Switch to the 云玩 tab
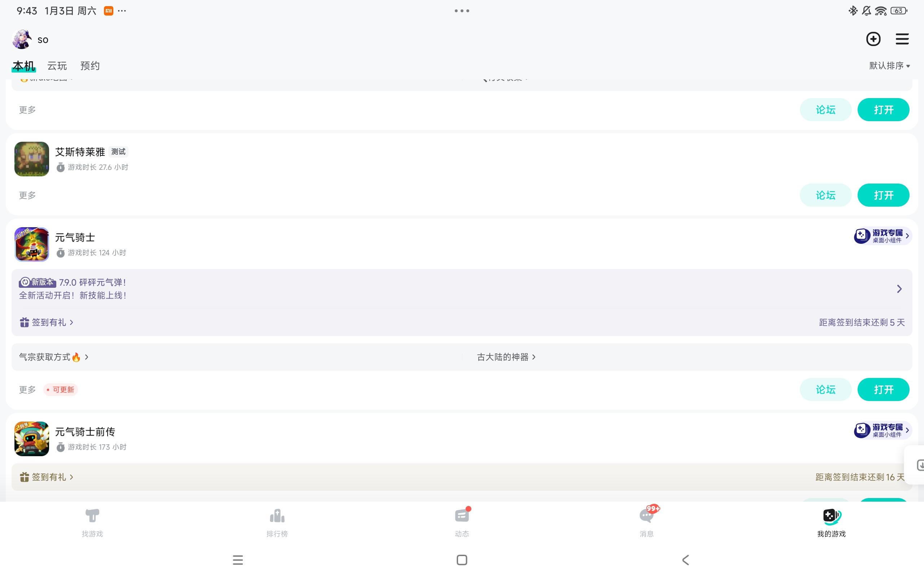Screen dimensions: 924x577 [57, 66]
